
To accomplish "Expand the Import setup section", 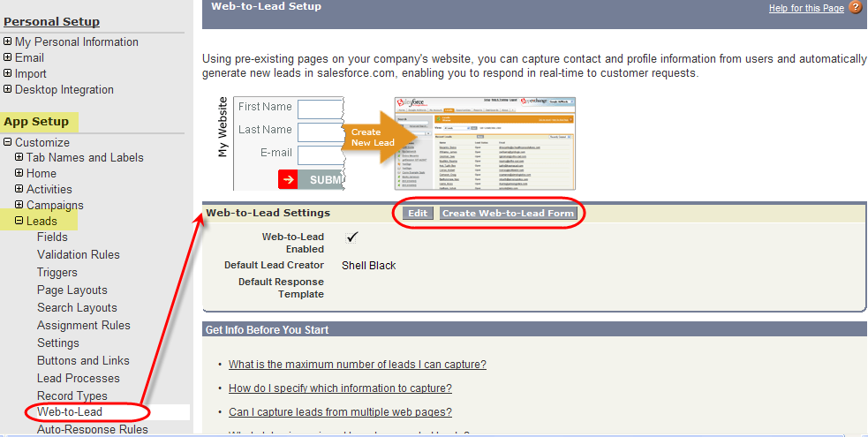I will coord(8,73).
